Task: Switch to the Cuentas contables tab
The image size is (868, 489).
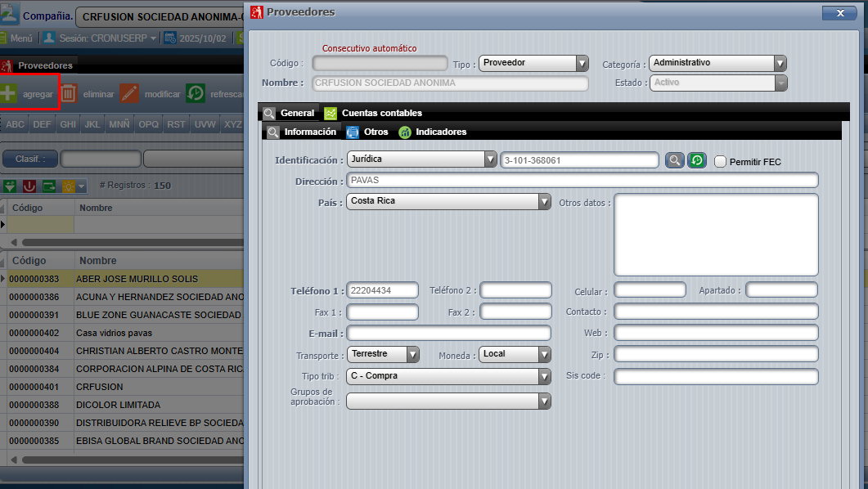Action: point(381,113)
